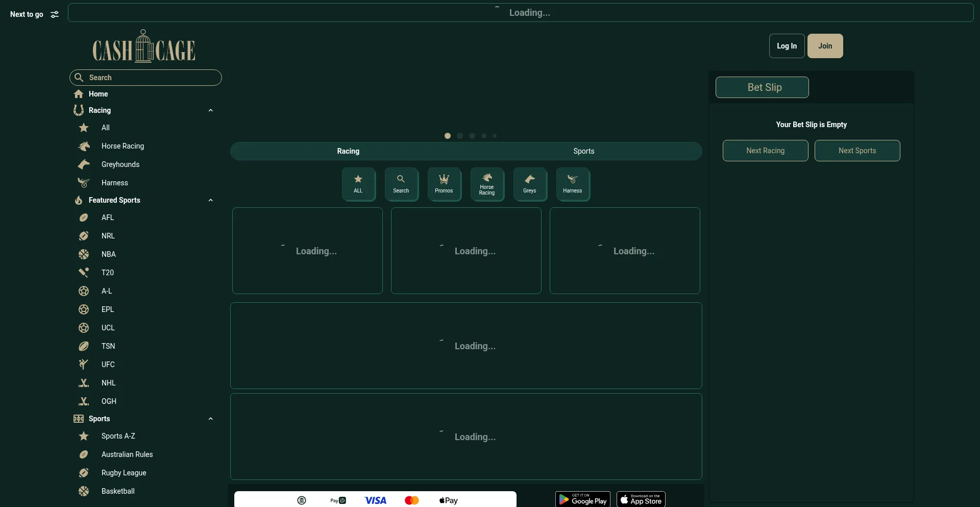Click the Apple Pay logo

tap(449, 500)
